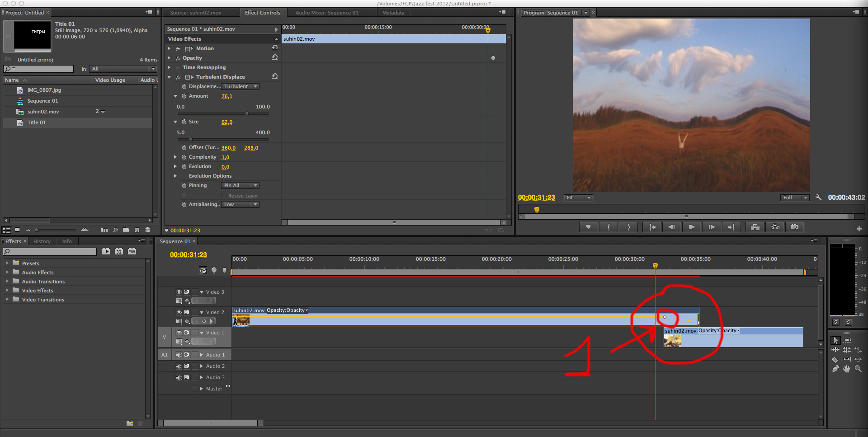Create new bin in Project panel
Image resolution: width=868 pixels, height=437 pixels.
pos(126,230)
